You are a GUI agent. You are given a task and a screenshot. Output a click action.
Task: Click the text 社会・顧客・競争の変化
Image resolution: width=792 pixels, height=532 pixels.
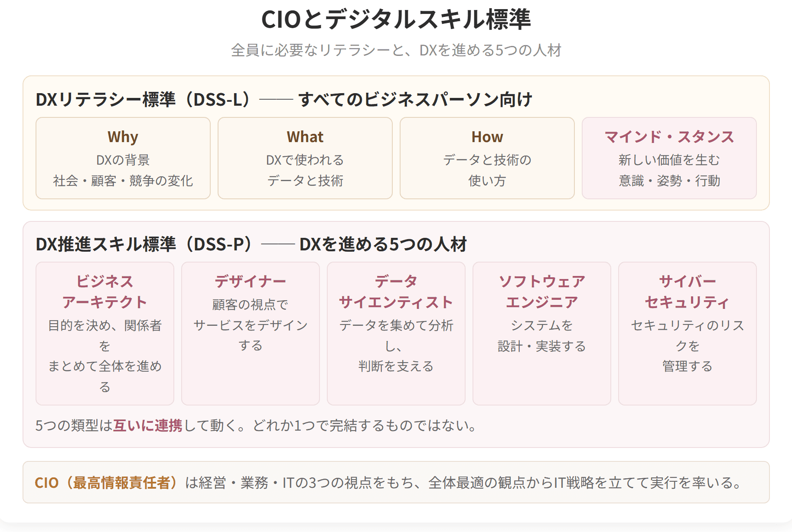tap(123, 181)
